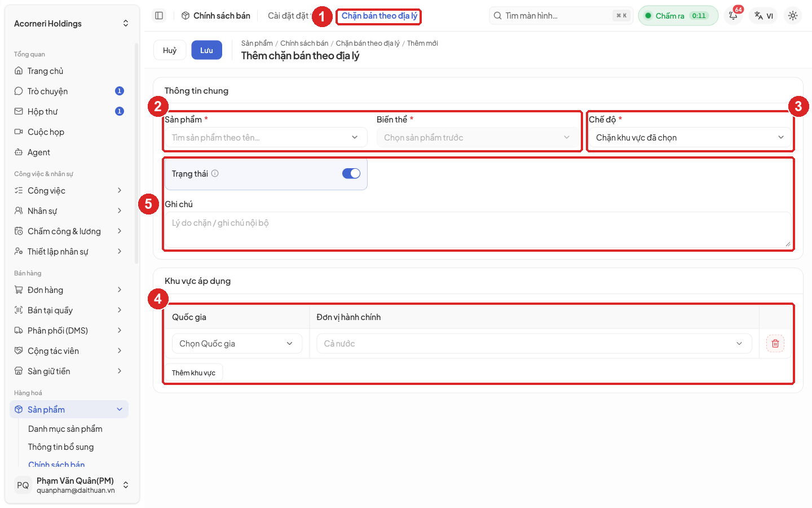
Task: Click the Lưu save button
Action: tap(206, 50)
